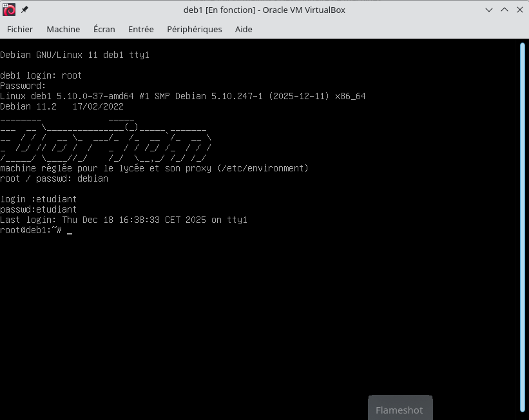The width and height of the screenshot is (529, 420).
Task: Maximize the deb1 VM window
Action: click(x=505, y=10)
